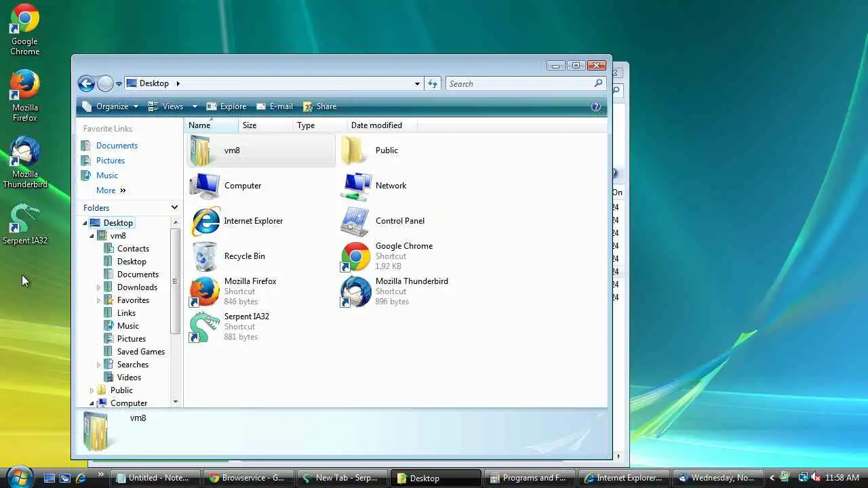Click the network tray icon
This screenshot has width=868, height=488.
coord(803,478)
